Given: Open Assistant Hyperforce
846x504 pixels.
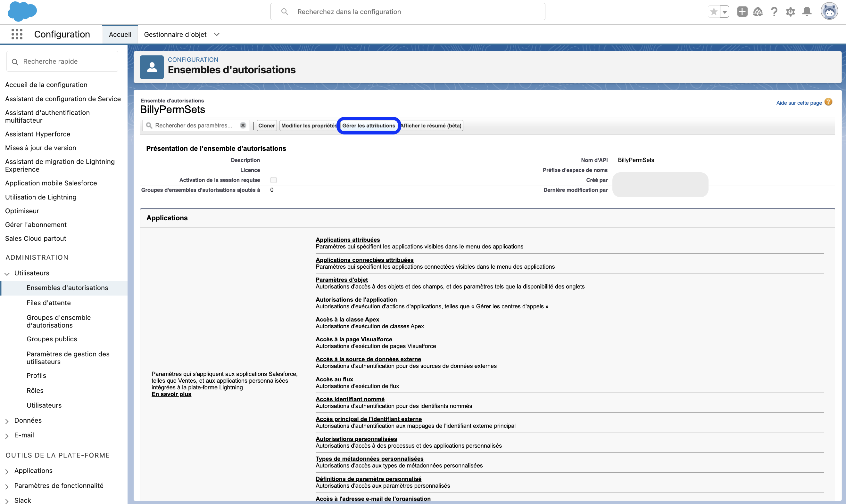Looking at the screenshot, I should (38, 134).
